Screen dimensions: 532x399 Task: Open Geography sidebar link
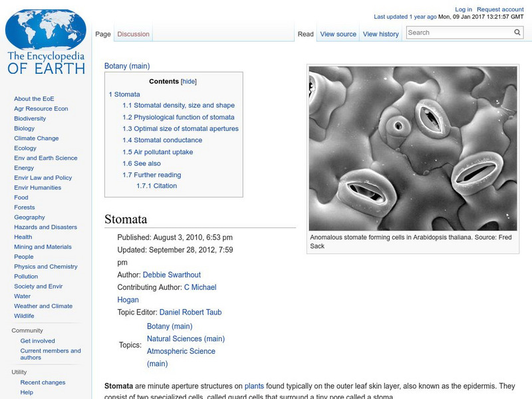pyautogui.click(x=29, y=217)
